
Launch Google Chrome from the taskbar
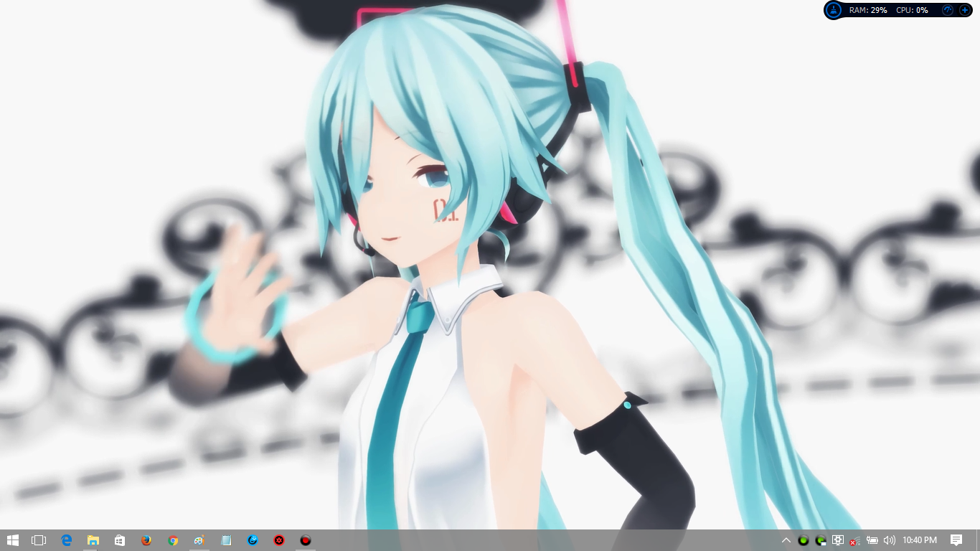[173, 540]
